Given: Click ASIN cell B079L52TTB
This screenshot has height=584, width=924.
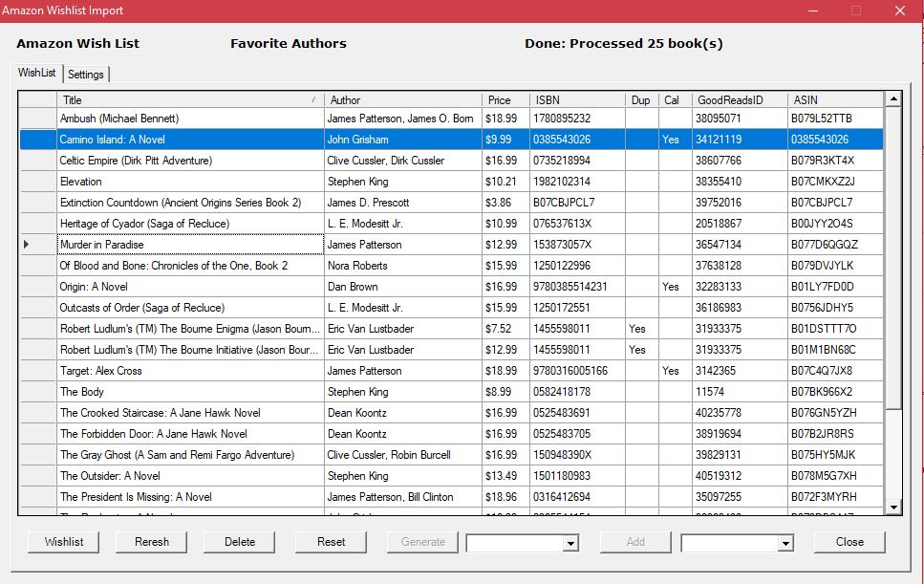Looking at the screenshot, I should pyautogui.click(x=835, y=119).
